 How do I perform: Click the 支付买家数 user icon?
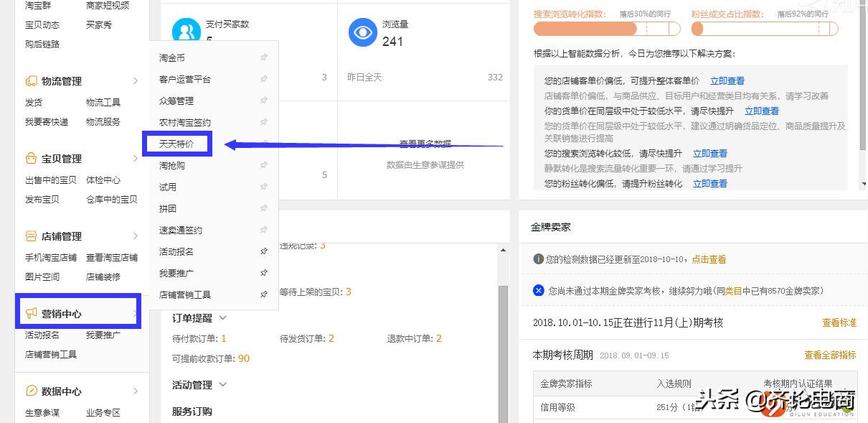[187, 32]
